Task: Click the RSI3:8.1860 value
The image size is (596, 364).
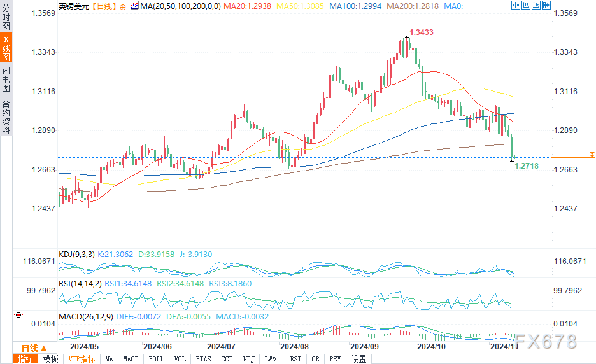Action: (231, 283)
